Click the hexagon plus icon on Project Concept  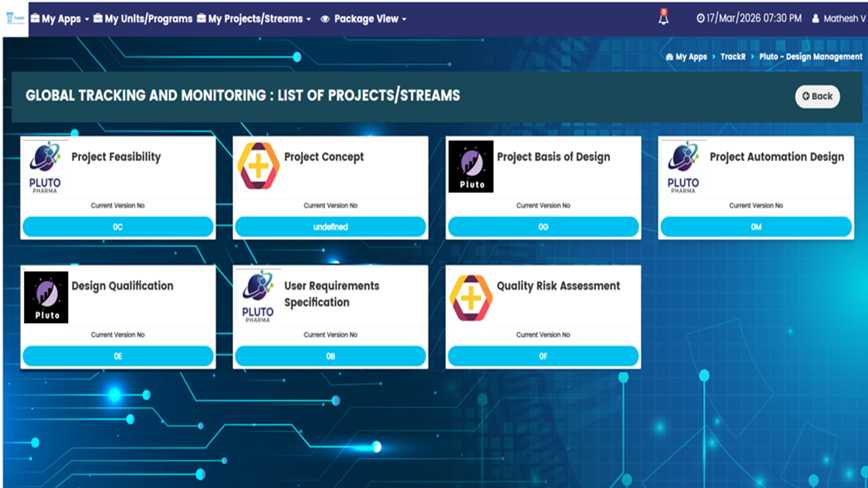click(258, 166)
